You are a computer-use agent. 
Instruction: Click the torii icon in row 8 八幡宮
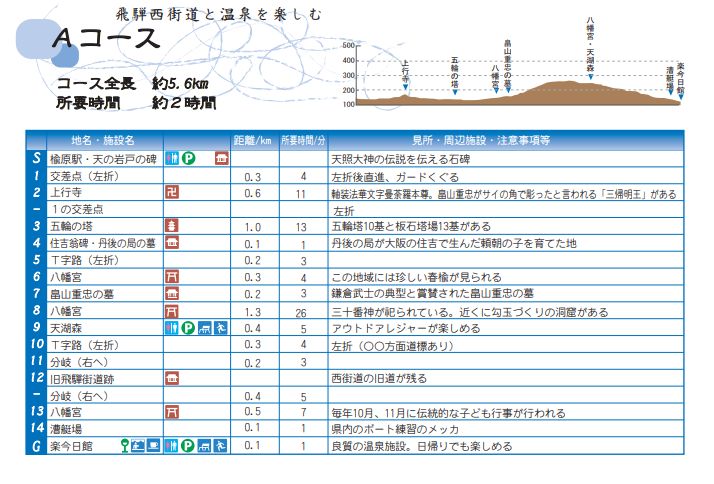172,311
